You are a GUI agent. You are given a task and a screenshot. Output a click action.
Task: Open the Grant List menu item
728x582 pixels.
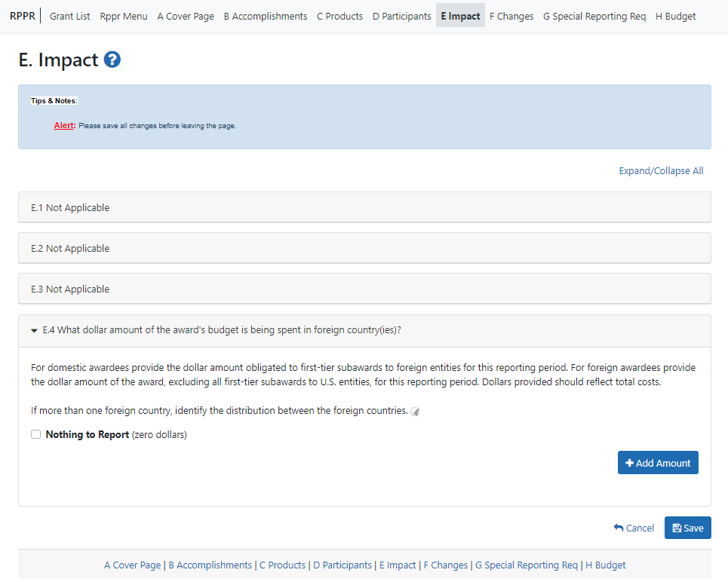coord(70,16)
